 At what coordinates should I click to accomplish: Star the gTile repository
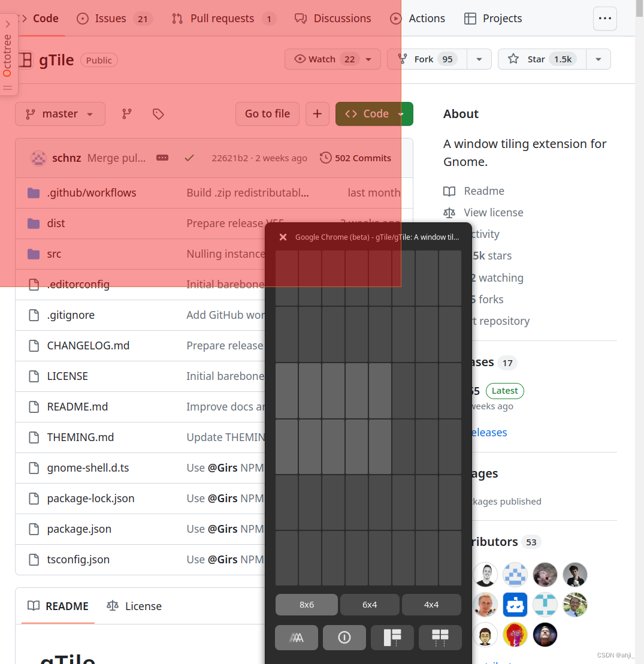[x=542, y=59]
